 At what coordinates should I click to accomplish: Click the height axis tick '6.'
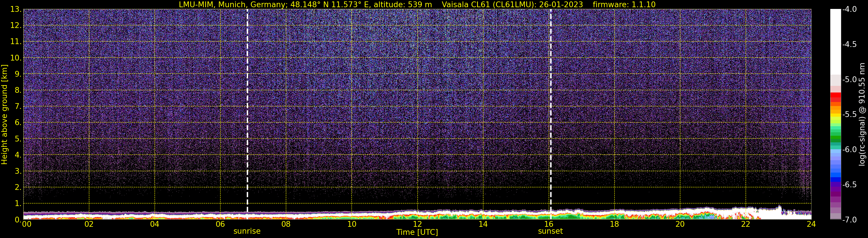18,122
